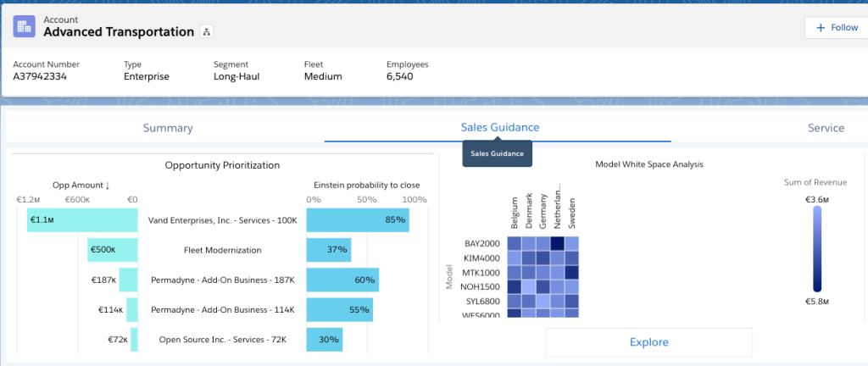
Task: Select Vand Enterprises, Inc. - Services - 100K
Action: (223, 220)
